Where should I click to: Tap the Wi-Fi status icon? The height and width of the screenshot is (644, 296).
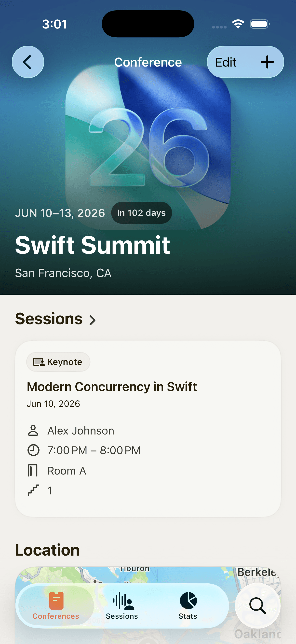[238, 24]
